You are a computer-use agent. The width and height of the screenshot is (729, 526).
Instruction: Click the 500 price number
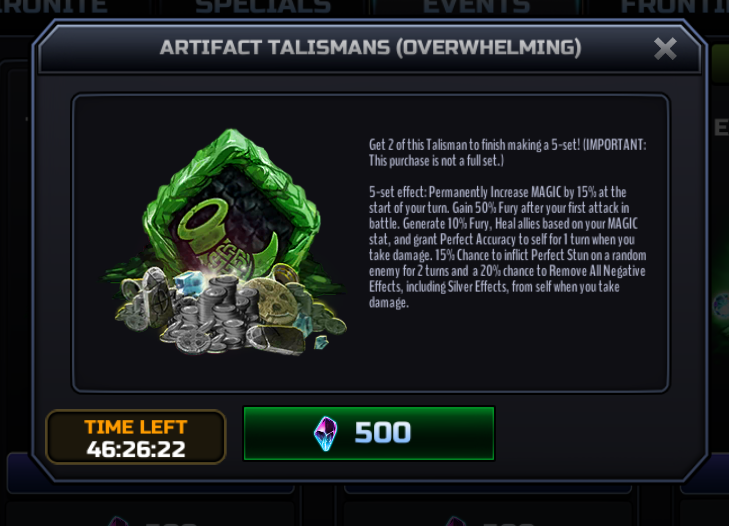point(383,433)
